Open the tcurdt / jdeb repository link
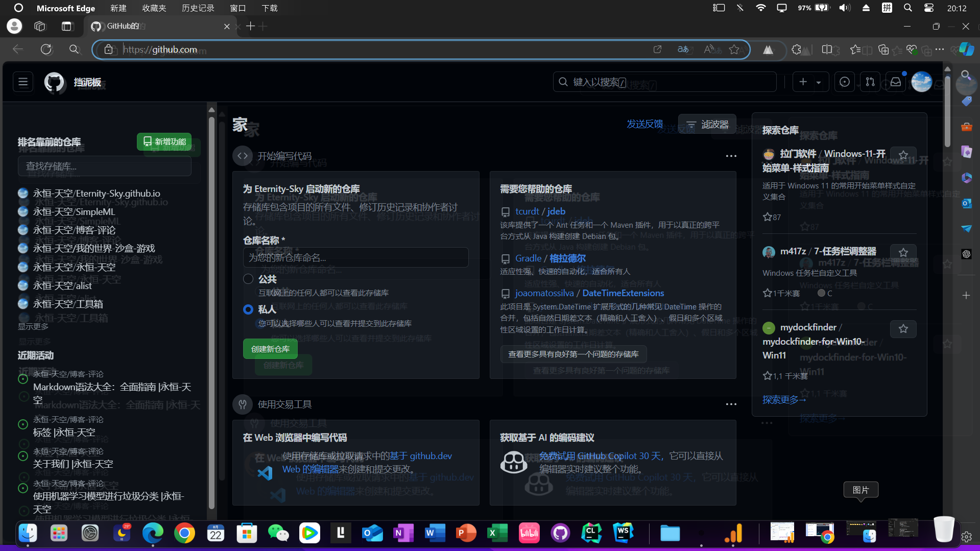This screenshot has width=980, height=551. click(540, 211)
